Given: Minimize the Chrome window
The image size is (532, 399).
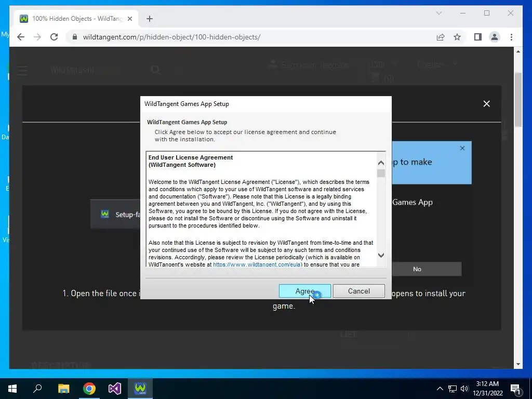Looking at the screenshot, I should pos(463,13).
